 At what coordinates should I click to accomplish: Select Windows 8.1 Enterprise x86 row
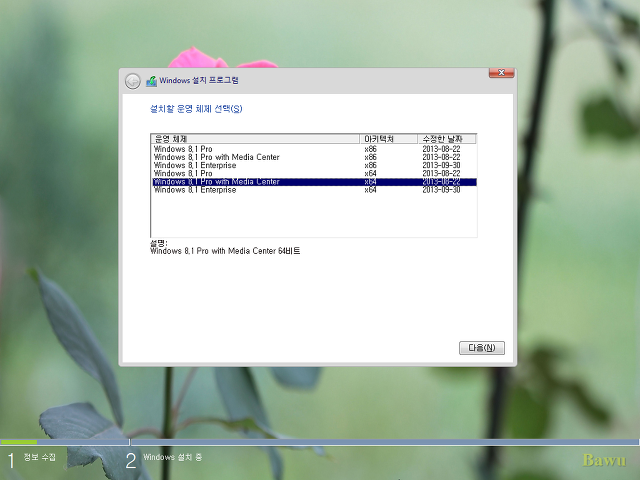[314, 165]
